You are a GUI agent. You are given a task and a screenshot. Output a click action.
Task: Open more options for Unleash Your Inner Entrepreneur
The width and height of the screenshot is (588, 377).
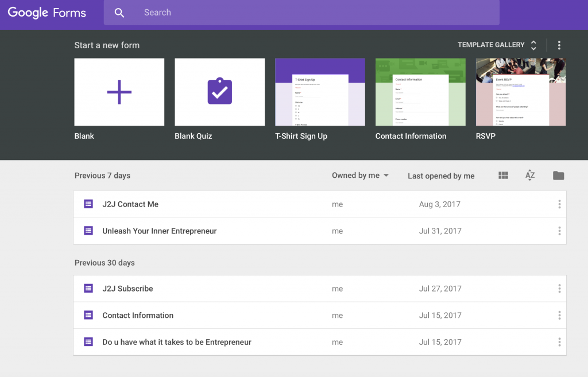(559, 231)
